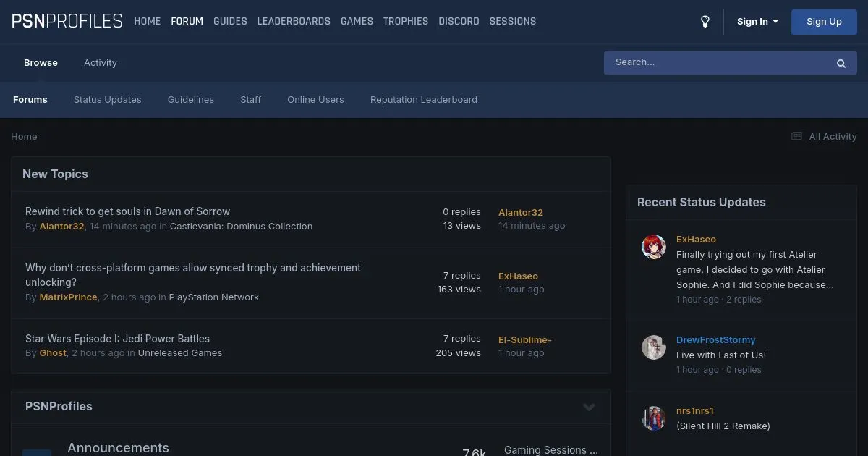This screenshot has height=456, width=868.
Task: Click the search magnifier icon
Action: (x=841, y=64)
